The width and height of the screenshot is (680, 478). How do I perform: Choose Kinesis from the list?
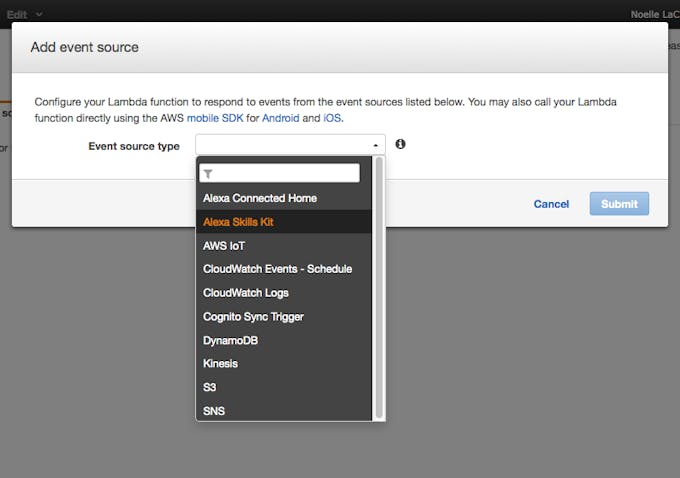click(284, 363)
